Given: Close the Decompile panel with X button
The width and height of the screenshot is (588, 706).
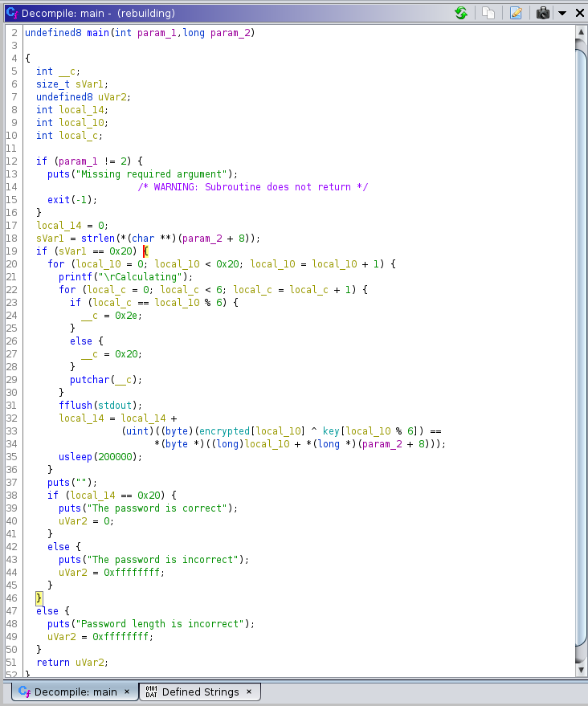Looking at the screenshot, I should click(578, 13).
